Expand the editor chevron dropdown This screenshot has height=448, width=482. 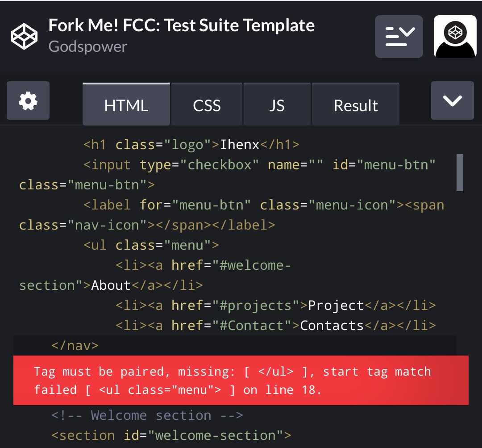452,100
